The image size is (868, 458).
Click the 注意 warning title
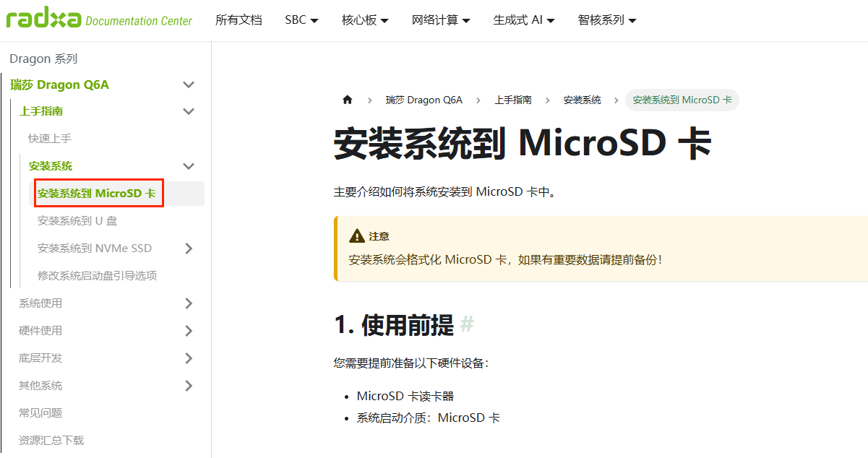(x=379, y=236)
